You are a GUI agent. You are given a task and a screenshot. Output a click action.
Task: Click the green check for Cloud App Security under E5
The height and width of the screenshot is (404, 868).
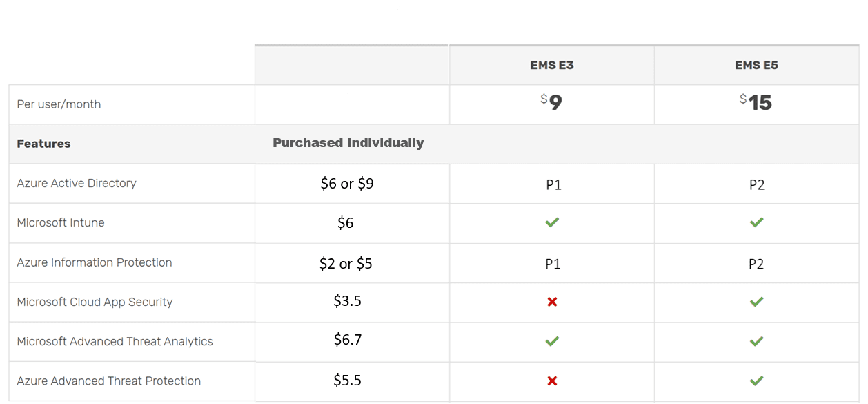(x=757, y=302)
